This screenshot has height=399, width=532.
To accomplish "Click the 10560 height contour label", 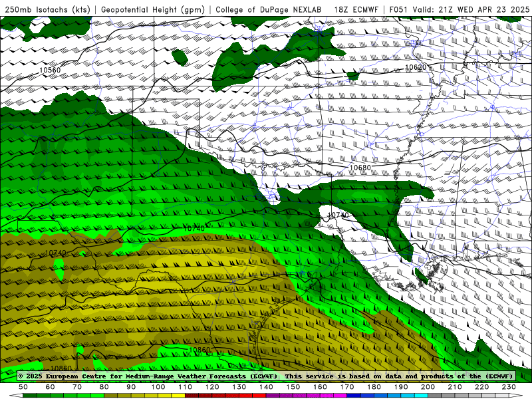I will 50,70.
